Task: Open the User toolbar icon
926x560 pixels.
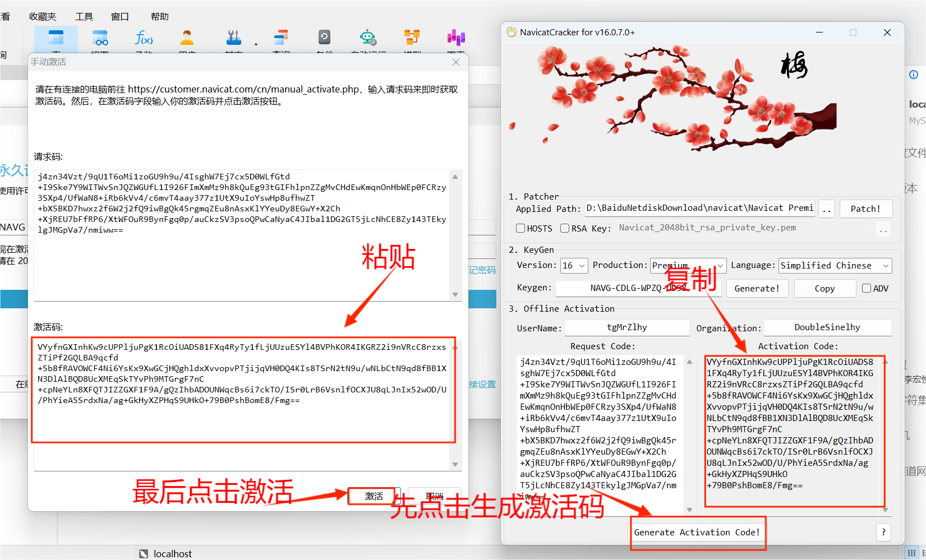Action: coord(187,38)
